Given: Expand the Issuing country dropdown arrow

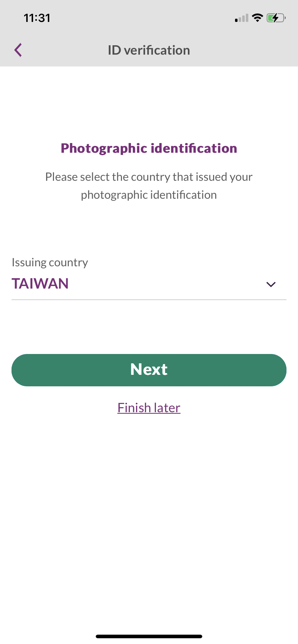Looking at the screenshot, I should pos(271,284).
